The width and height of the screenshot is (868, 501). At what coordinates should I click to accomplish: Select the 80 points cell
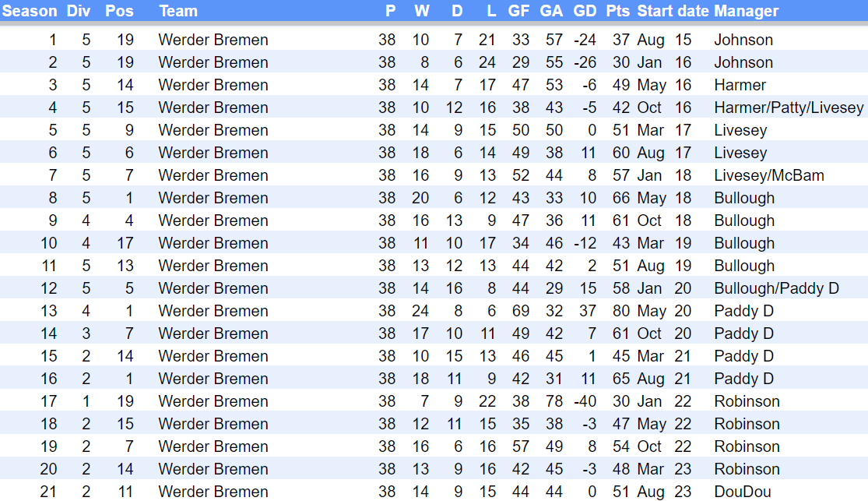coord(620,311)
